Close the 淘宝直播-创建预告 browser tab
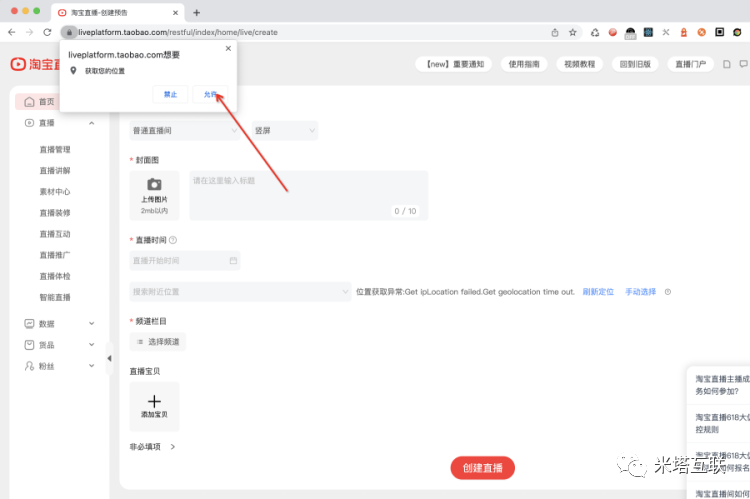This screenshot has height=499, width=750. (x=175, y=13)
